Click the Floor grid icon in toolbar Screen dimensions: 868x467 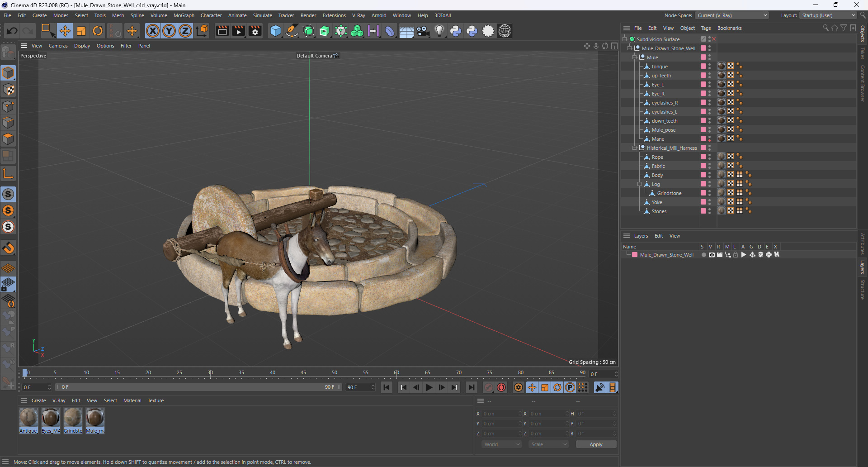[406, 31]
